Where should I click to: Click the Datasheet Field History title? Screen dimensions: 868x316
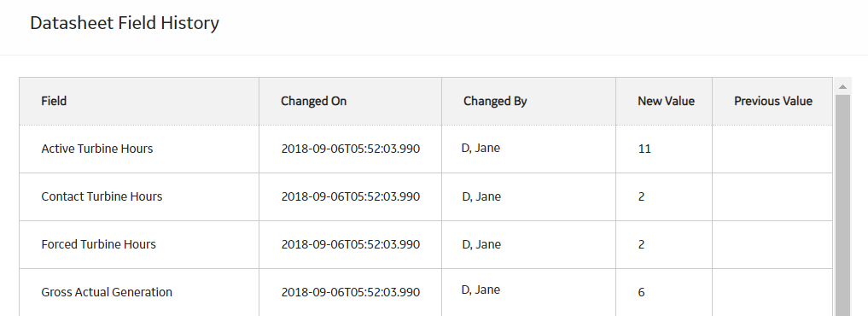(125, 23)
